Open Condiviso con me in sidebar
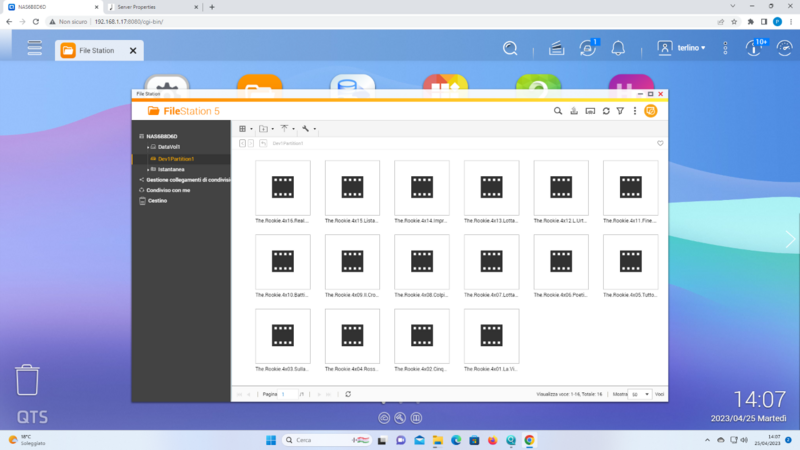 [168, 190]
